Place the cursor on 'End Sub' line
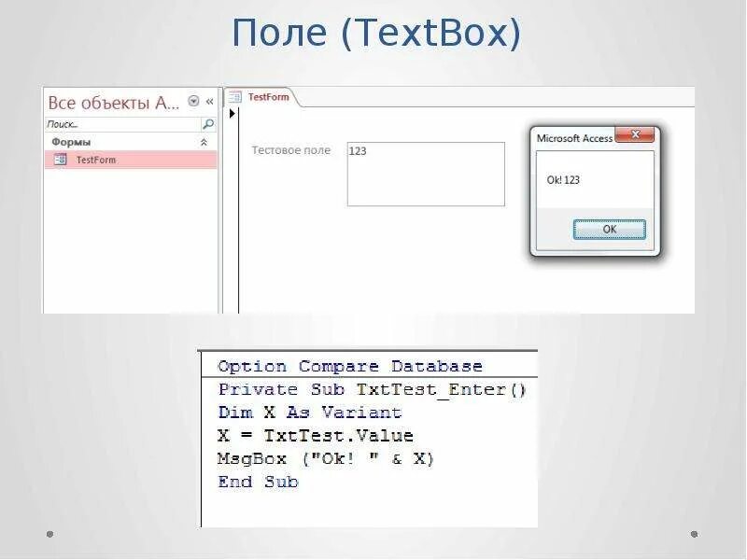 (259, 482)
